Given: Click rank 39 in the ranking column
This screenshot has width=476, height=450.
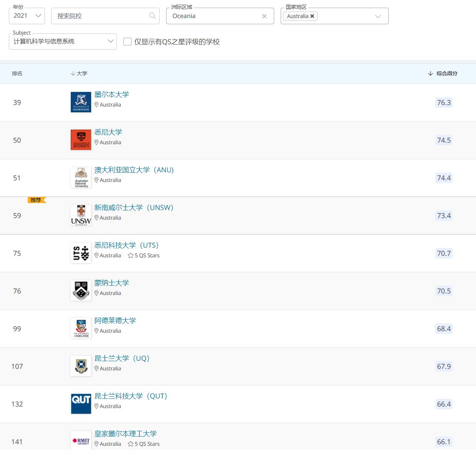Looking at the screenshot, I should (17, 103).
